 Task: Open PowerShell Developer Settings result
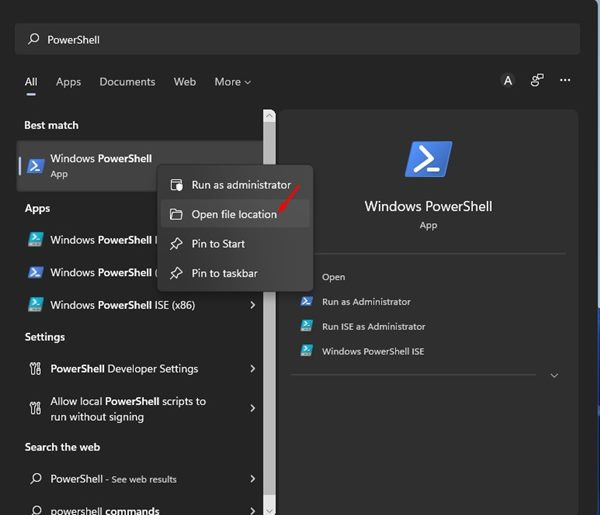(x=139, y=368)
